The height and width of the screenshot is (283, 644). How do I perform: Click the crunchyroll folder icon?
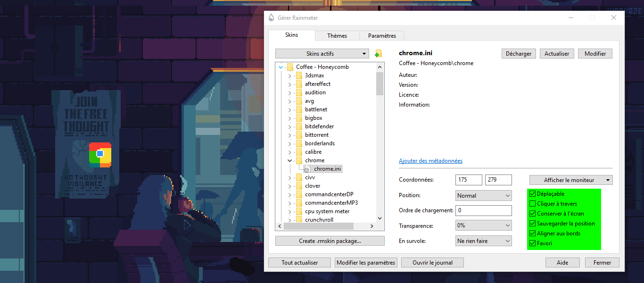pyautogui.click(x=298, y=220)
